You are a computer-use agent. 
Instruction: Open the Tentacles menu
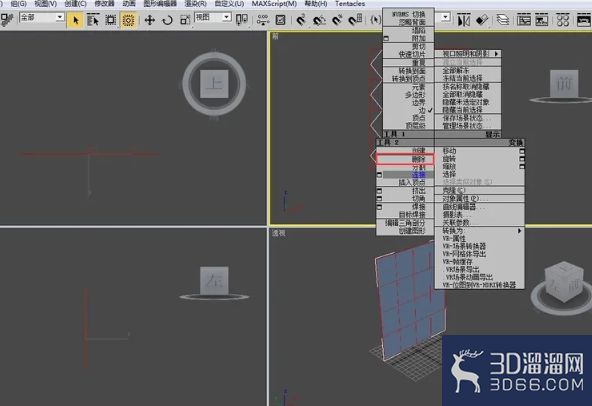click(350, 4)
